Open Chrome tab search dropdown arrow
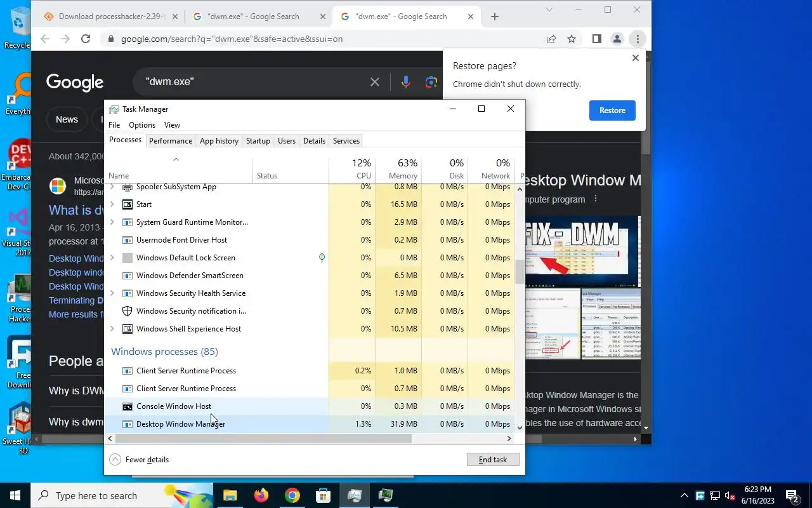This screenshot has width=812, height=508. [x=549, y=10]
